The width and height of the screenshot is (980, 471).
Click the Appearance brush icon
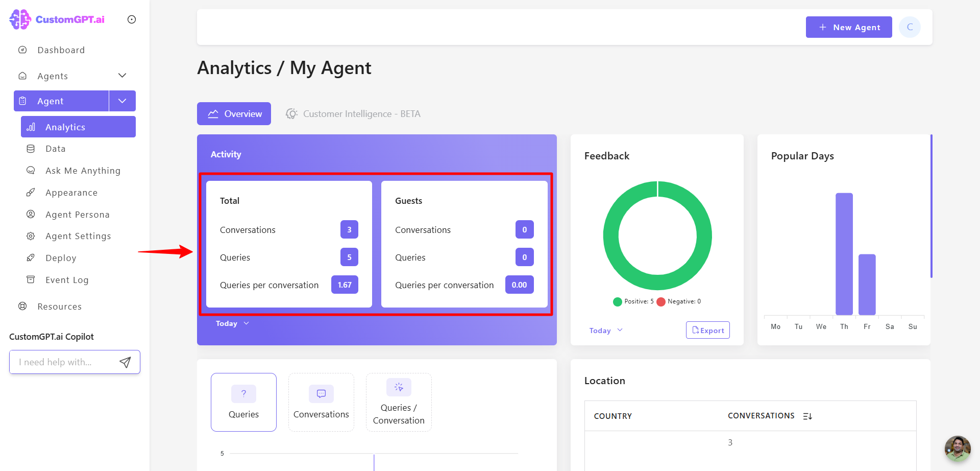[x=31, y=192]
